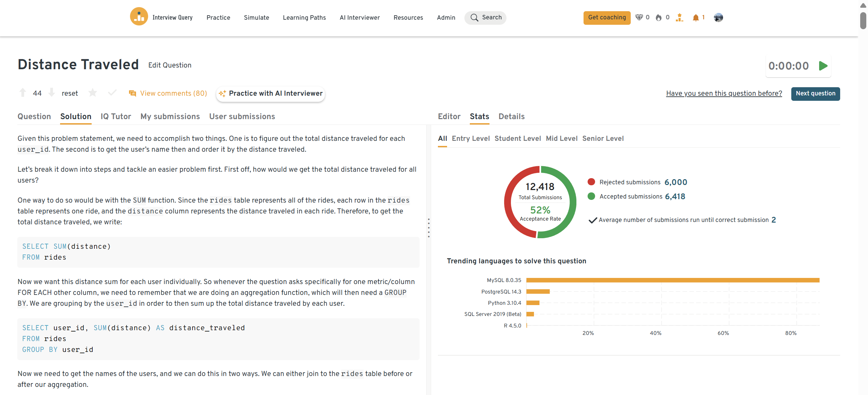Click the MySQL 8.0.35 orange bar
This screenshot has height=395, width=868.
pyautogui.click(x=672, y=280)
